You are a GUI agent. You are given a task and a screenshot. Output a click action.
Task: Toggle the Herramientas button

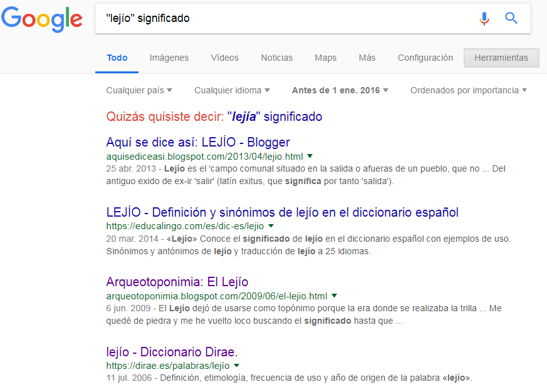[x=501, y=58]
